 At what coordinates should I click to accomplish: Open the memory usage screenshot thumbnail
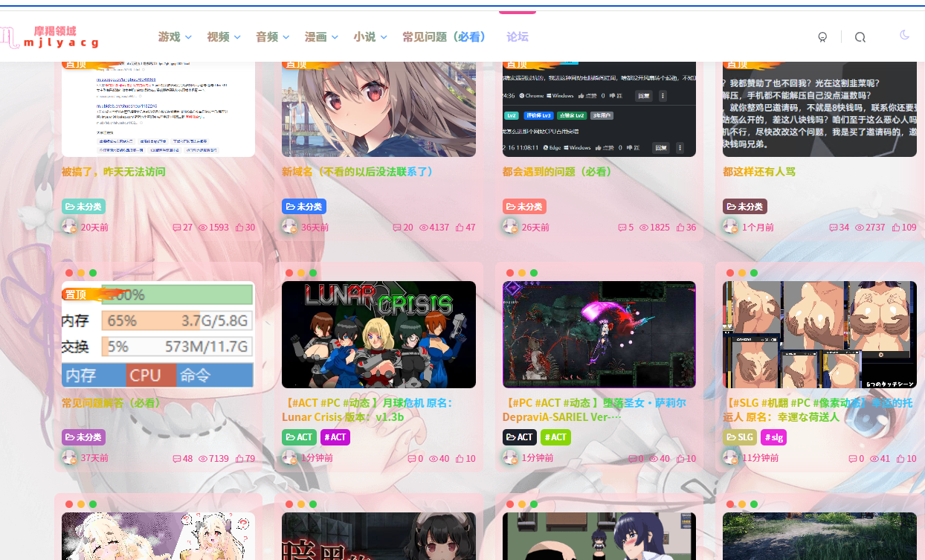point(158,335)
